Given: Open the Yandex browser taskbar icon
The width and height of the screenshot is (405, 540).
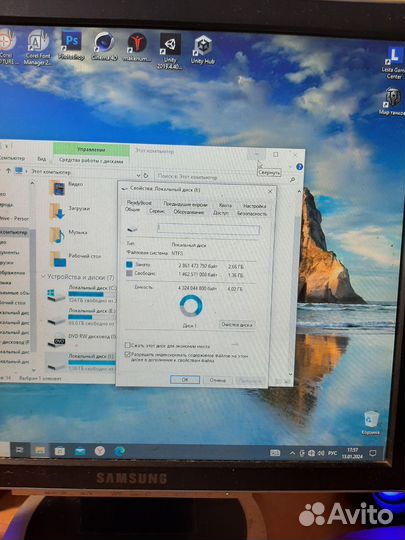Looking at the screenshot, I should click(100, 451).
